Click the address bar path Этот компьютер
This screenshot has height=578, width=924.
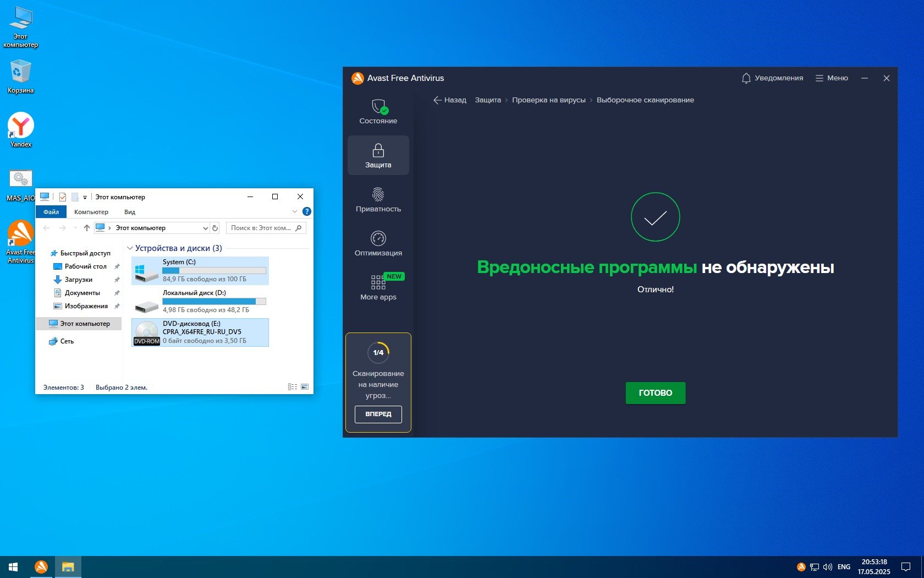tap(140, 228)
